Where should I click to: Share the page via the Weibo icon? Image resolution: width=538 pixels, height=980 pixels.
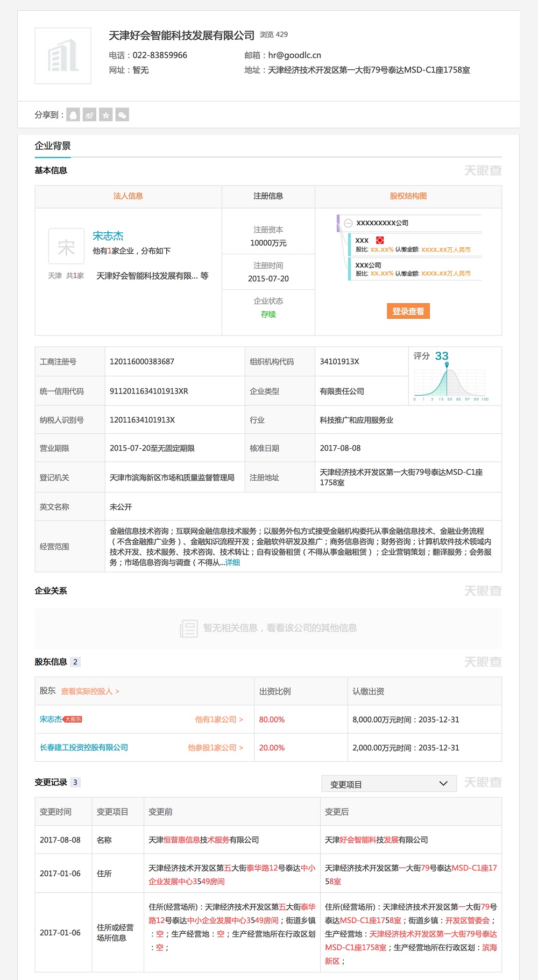90,115
